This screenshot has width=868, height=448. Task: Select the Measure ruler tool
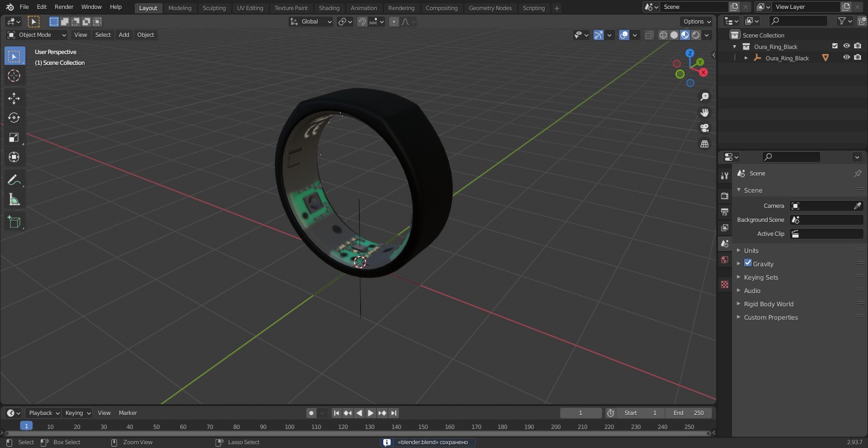pyautogui.click(x=14, y=200)
